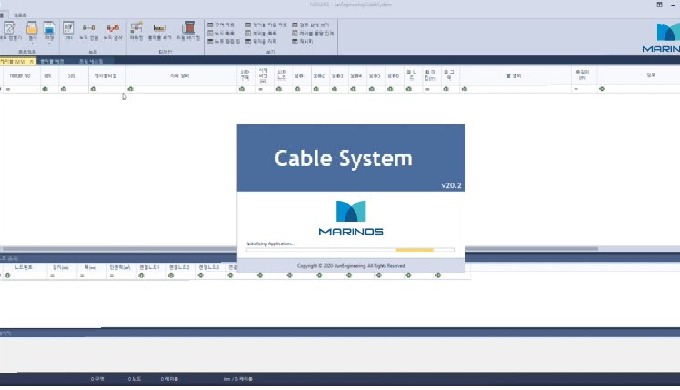Screen dimensions: 680x390
Task: Toggle the top-right panel option in view group
Action: click(311, 25)
